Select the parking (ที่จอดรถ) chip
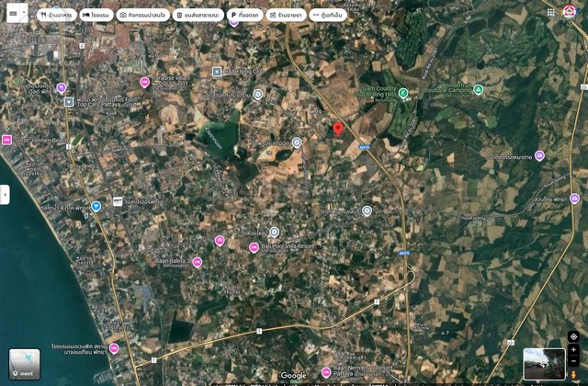This screenshot has height=386, width=588. 245,15
